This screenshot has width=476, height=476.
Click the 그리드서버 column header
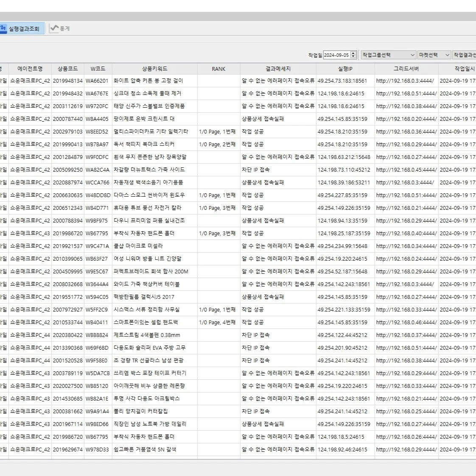pyautogui.click(x=406, y=69)
